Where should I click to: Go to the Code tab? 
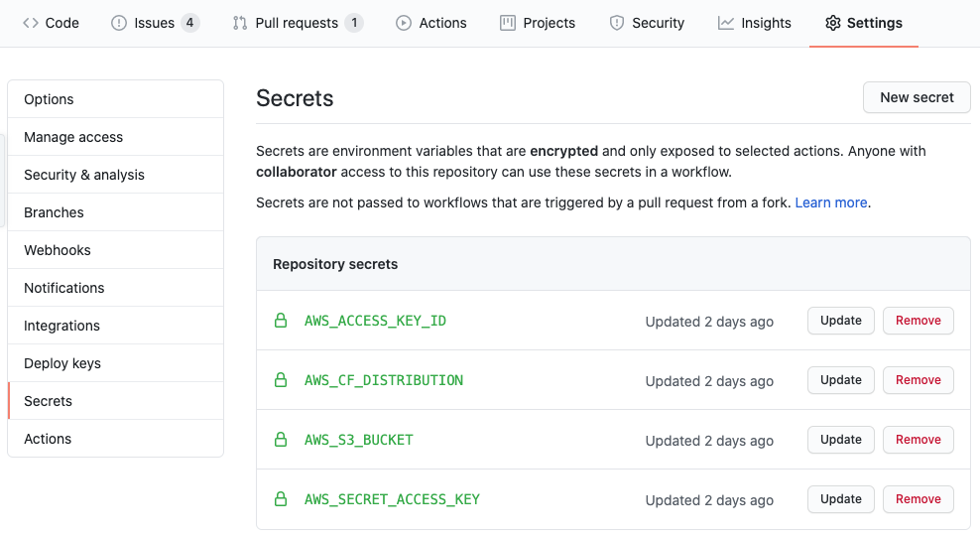51,23
